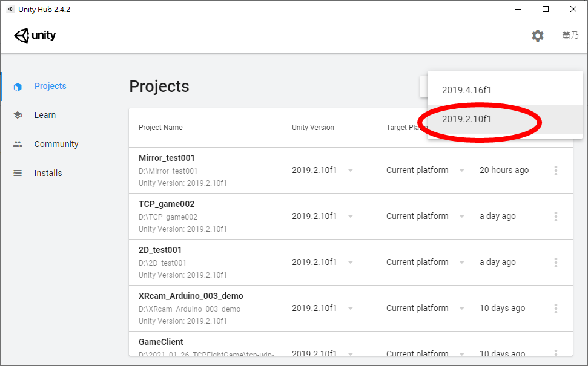Expand the Unity Version dropdown for XRcam_Arduino_003_demo

click(350, 308)
